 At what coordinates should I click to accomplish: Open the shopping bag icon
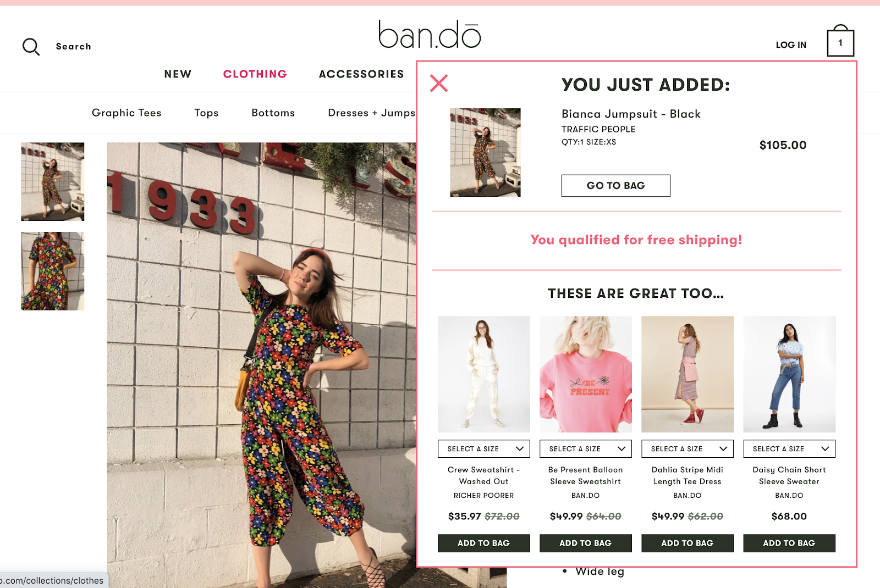tap(840, 41)
